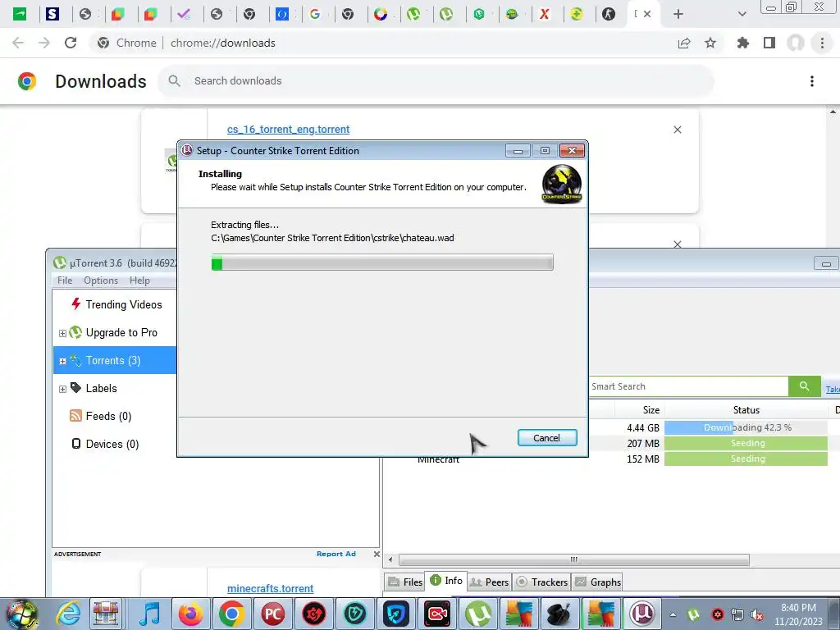Select Upgrade to Pro in uTorrent sidebar

click(121, 332)
